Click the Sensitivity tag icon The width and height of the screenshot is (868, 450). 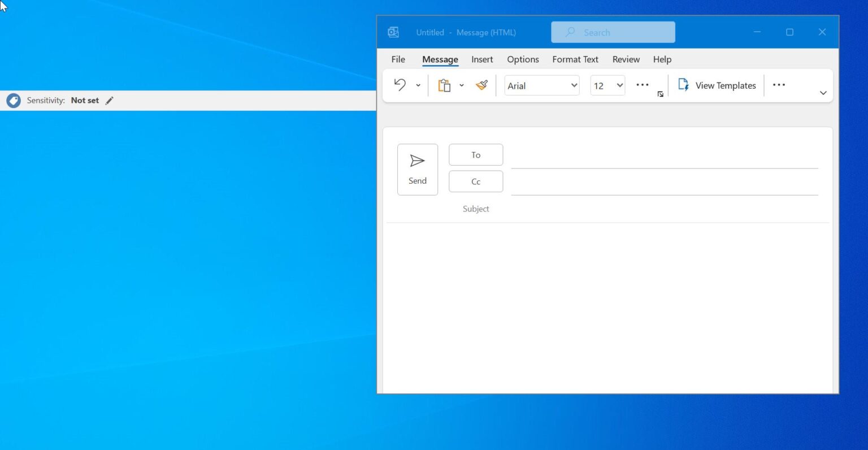[12, 100]
